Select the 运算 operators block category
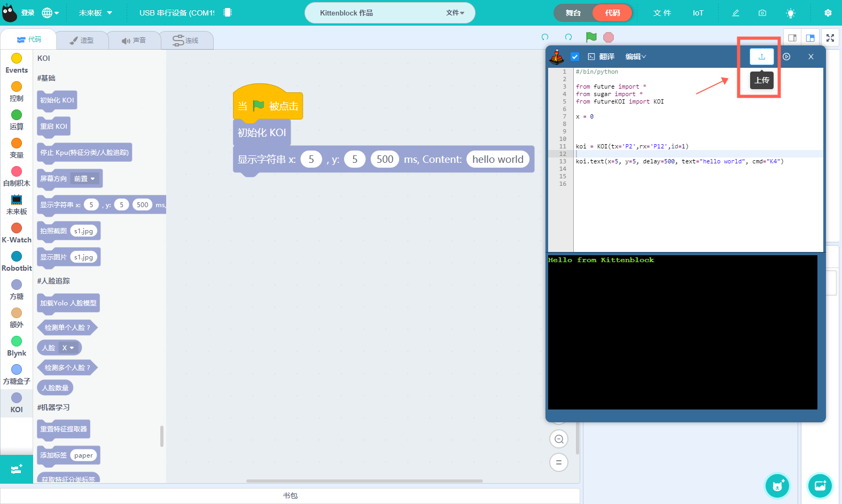 tap(17, 120)
